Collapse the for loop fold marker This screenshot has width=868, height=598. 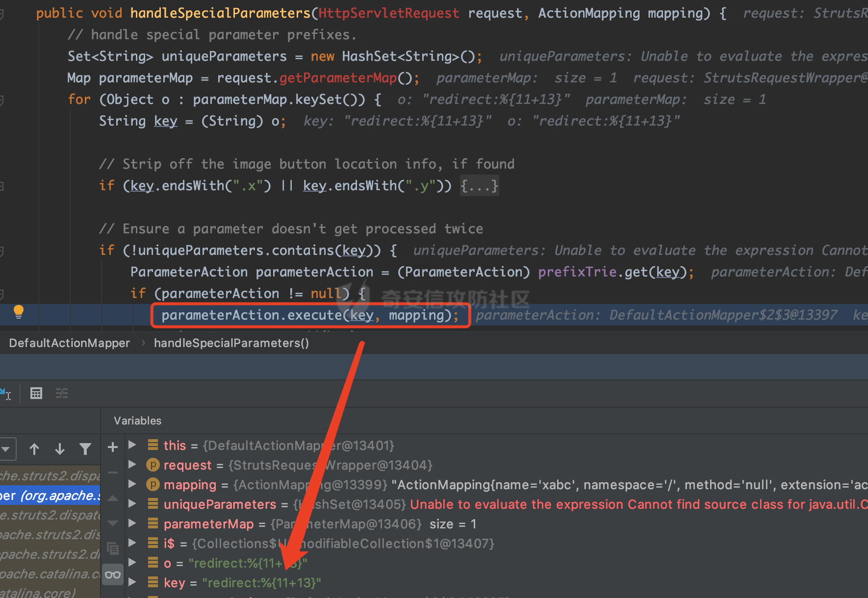point(2,100)
